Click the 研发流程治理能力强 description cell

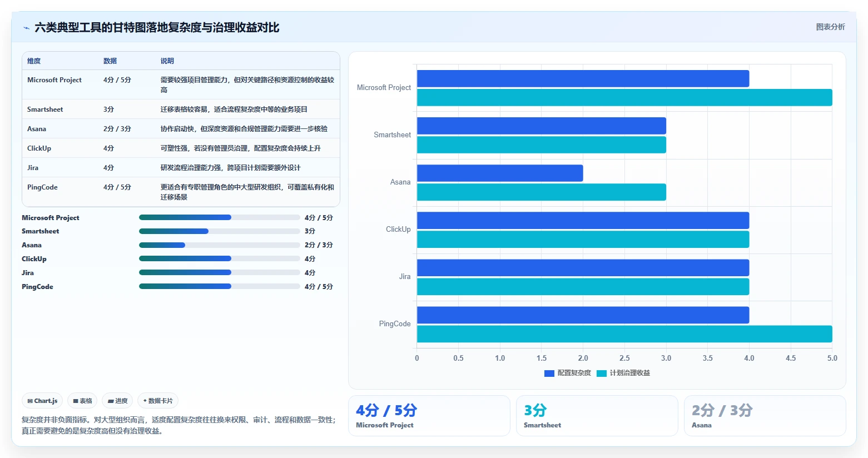231,168
